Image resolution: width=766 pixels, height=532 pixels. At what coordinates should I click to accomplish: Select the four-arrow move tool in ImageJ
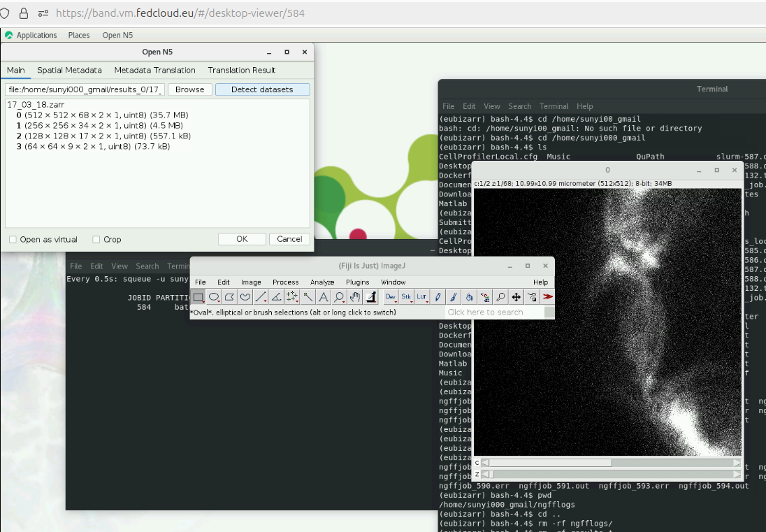516,297
